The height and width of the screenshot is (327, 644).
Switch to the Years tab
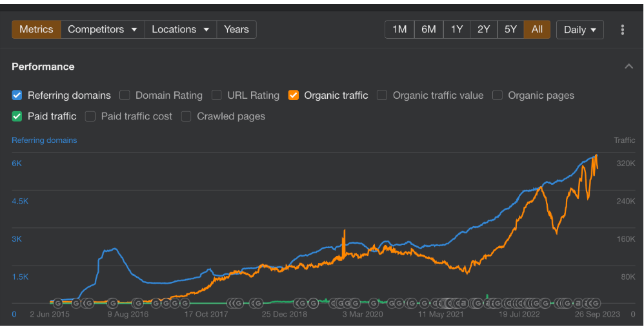click(x=237, y=30)
